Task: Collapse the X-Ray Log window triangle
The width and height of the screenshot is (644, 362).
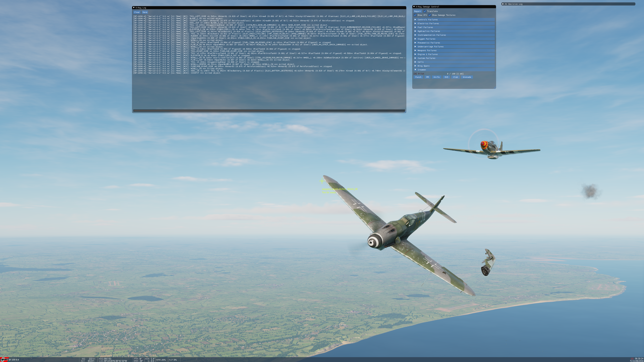Action: (134, 8)
